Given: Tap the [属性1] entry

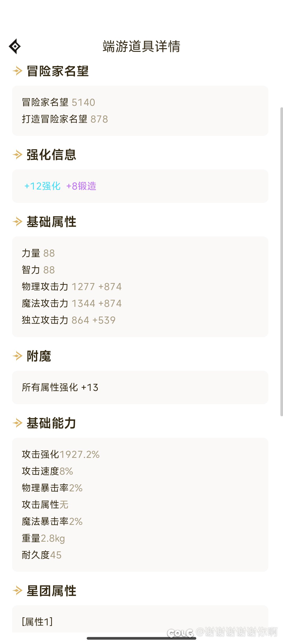Looking at the screenshot, I should 37,621.
